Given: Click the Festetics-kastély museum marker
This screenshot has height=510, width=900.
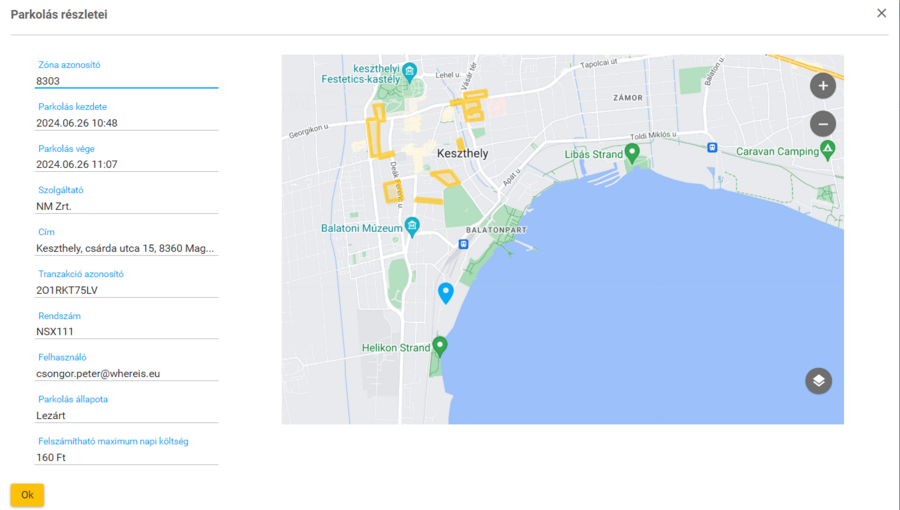Looking at the screenshot, I should 409,72.
